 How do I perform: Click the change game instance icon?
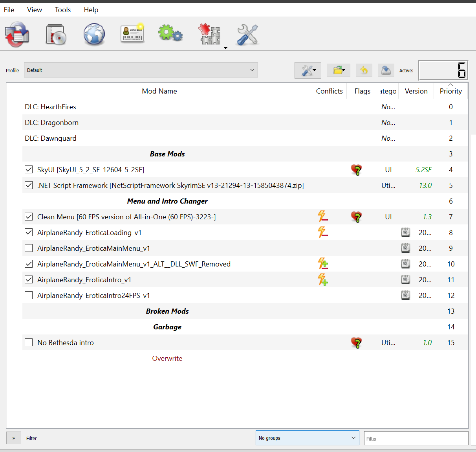17,34
